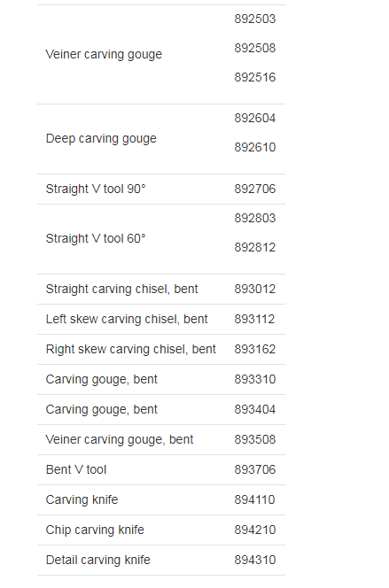Click Left skew carving chisel, bent
This screenshot has width=389, height=588.
[127, 319]
